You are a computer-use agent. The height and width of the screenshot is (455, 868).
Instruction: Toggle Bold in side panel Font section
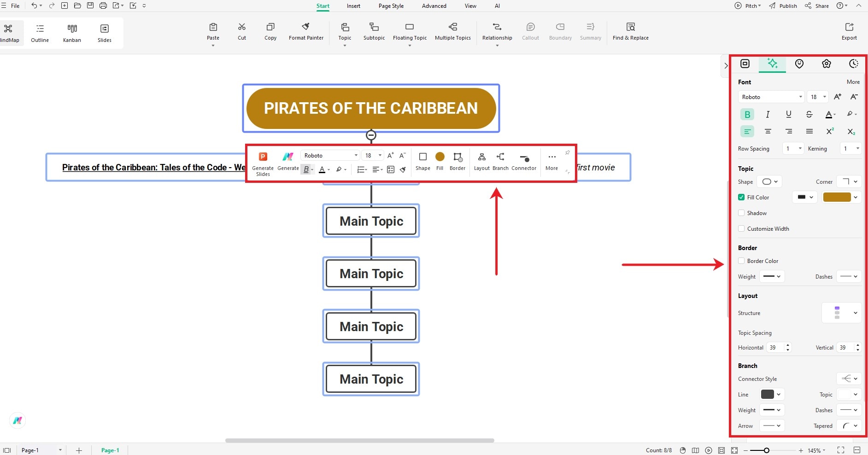click(x=747, y=114)
